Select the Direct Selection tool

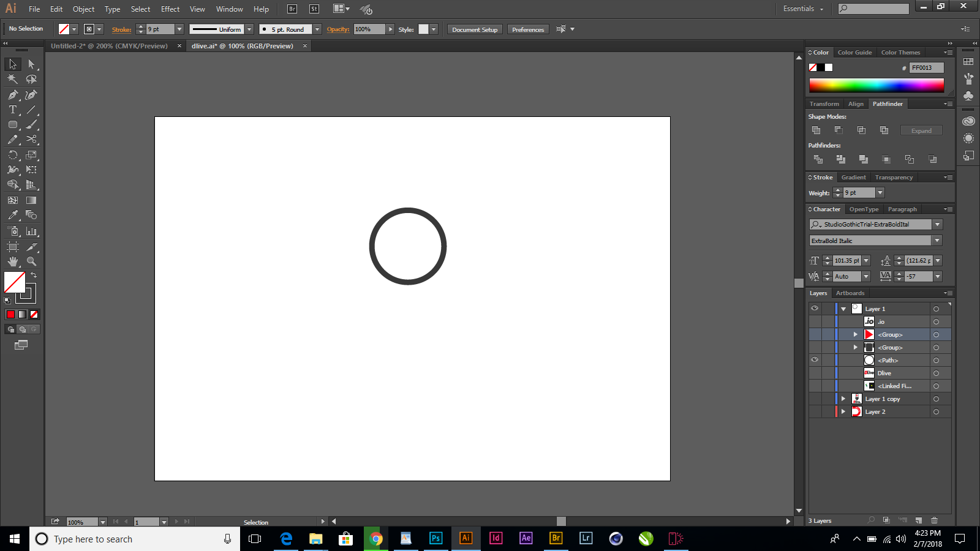pyautogui.click(x=31, y=64)
